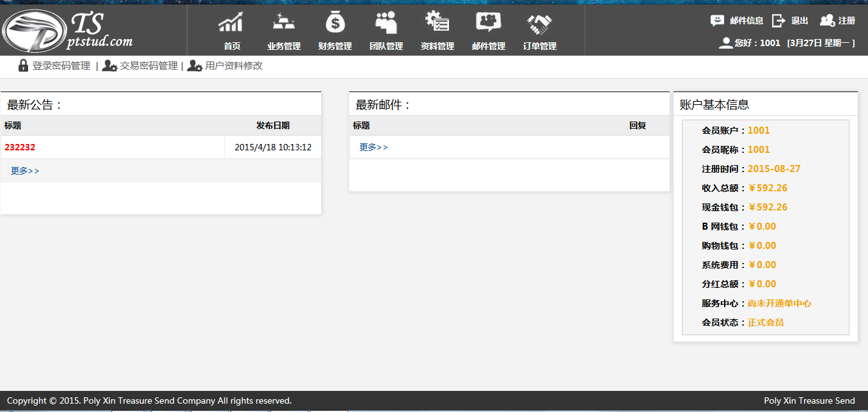The image size is (868, 412).
Task: Go to 登录密码管理 link
Action: tap(61, 66)
